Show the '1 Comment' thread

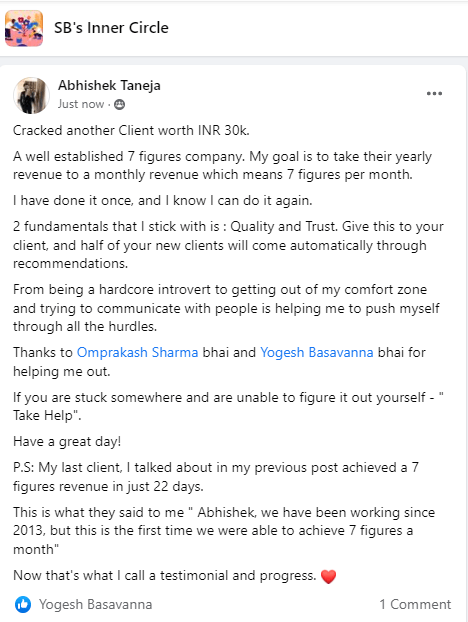point(415,604)
